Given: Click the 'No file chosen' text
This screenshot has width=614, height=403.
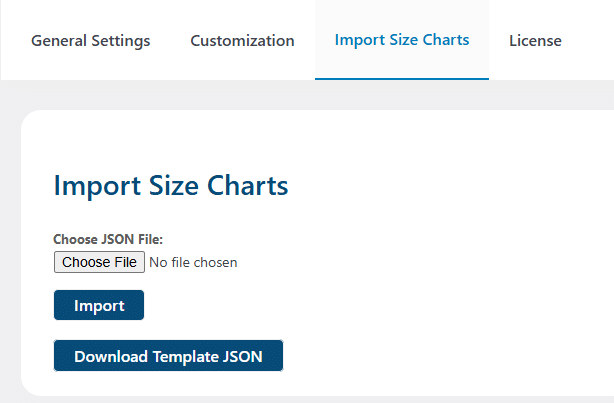Looking at the screenshot, I should pos(193,262).
